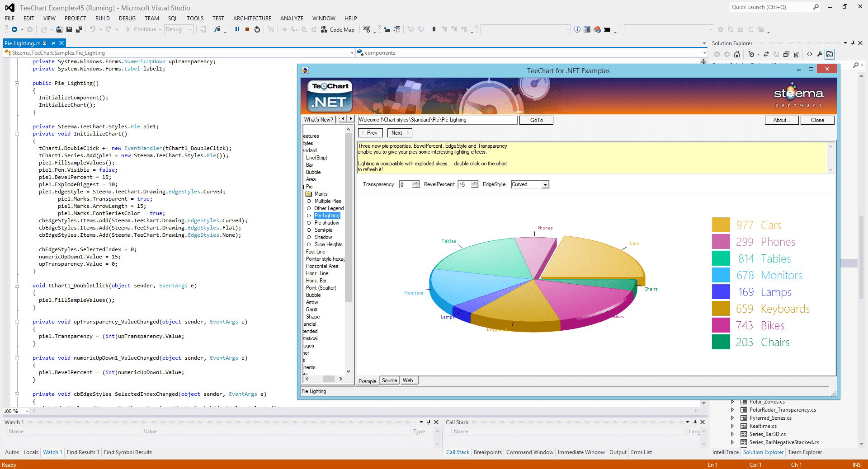The height and width of the screenshot is (469, 868).
Task: Open Properties via the wrench icon
Action: pyautogui.click(x=820, y=54)
